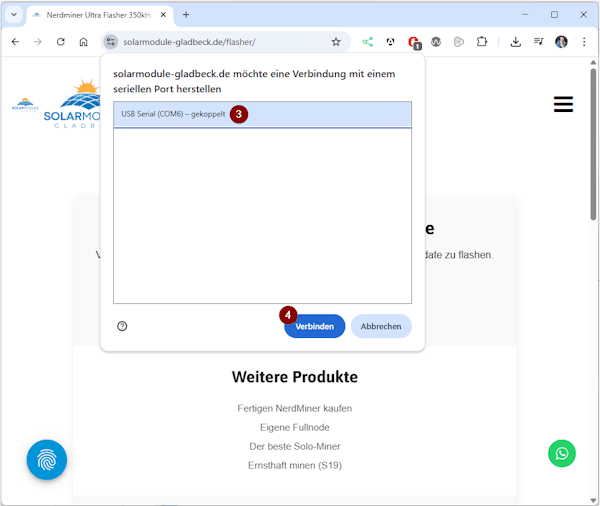Click the site information icon in address bar
600x506 pixels.
pyautogui.click(x=111, y=42)
